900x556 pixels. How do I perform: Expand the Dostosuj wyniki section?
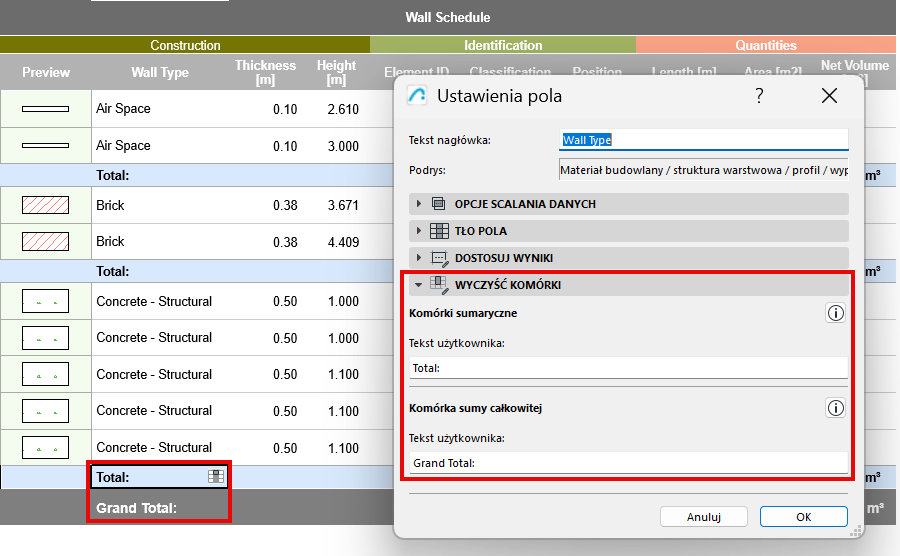coord(418,258)
